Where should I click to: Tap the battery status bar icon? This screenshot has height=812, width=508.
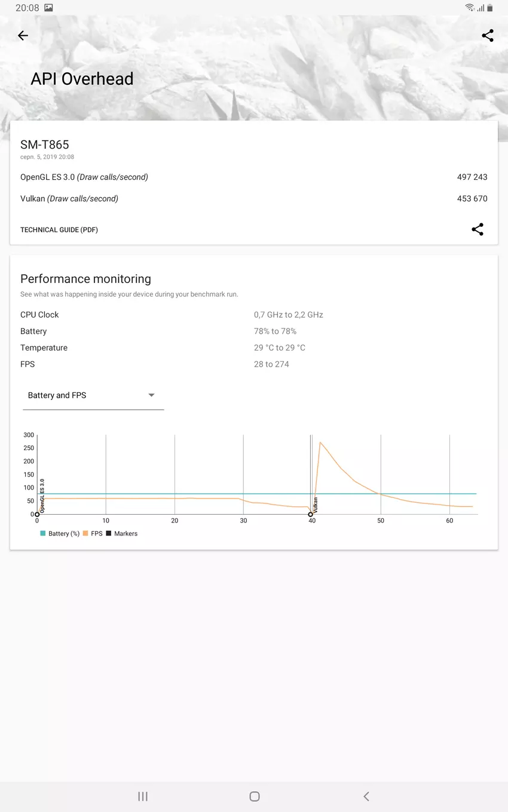[489, 8]
